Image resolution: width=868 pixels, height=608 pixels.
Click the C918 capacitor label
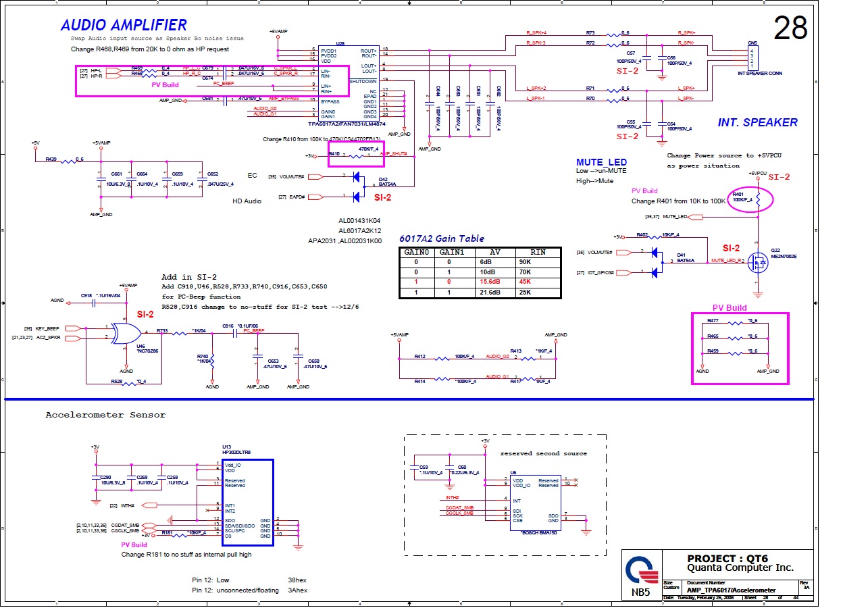click(x=86, y=295)
